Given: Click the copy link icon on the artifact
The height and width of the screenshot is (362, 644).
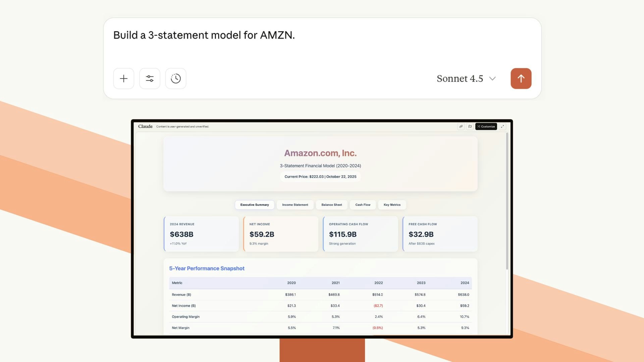Looking at the screenshot, I should coord(461,126).
